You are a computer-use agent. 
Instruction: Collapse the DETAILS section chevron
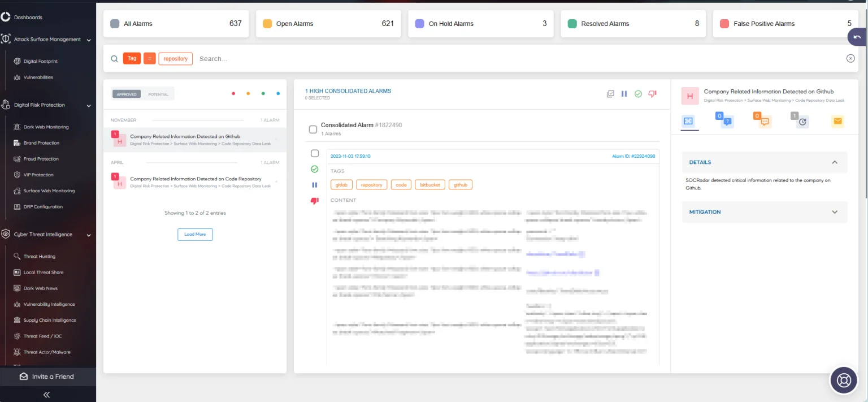835,162
